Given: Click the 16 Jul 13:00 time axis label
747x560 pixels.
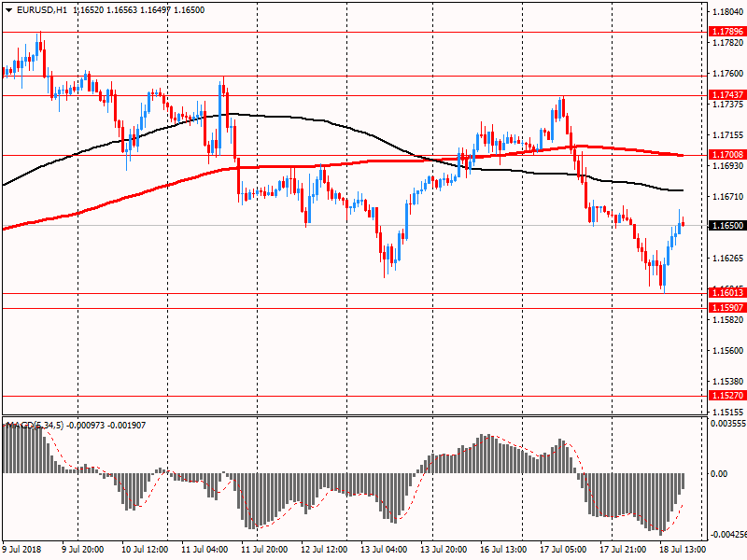Looking at the screenshot, I should [x=503, y=549].
